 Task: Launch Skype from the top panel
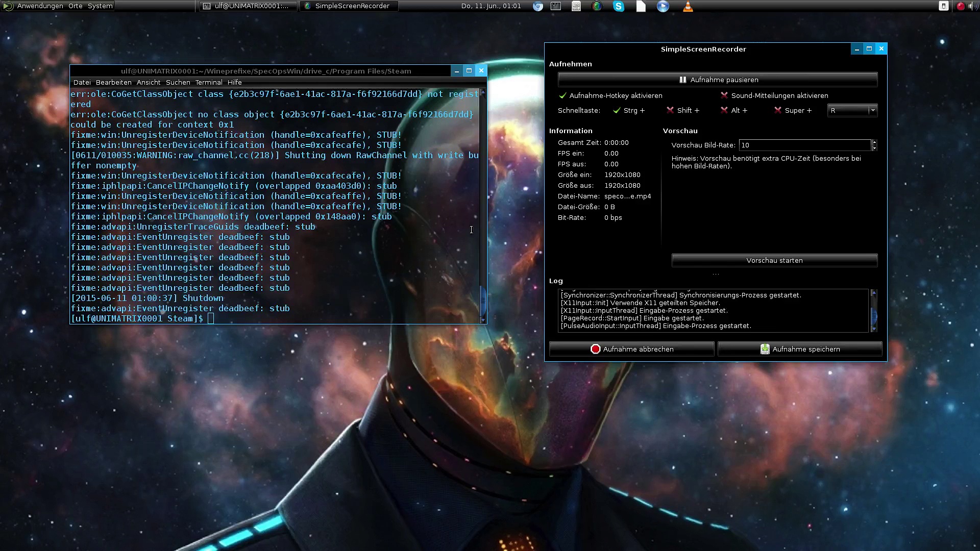(619, 6)
